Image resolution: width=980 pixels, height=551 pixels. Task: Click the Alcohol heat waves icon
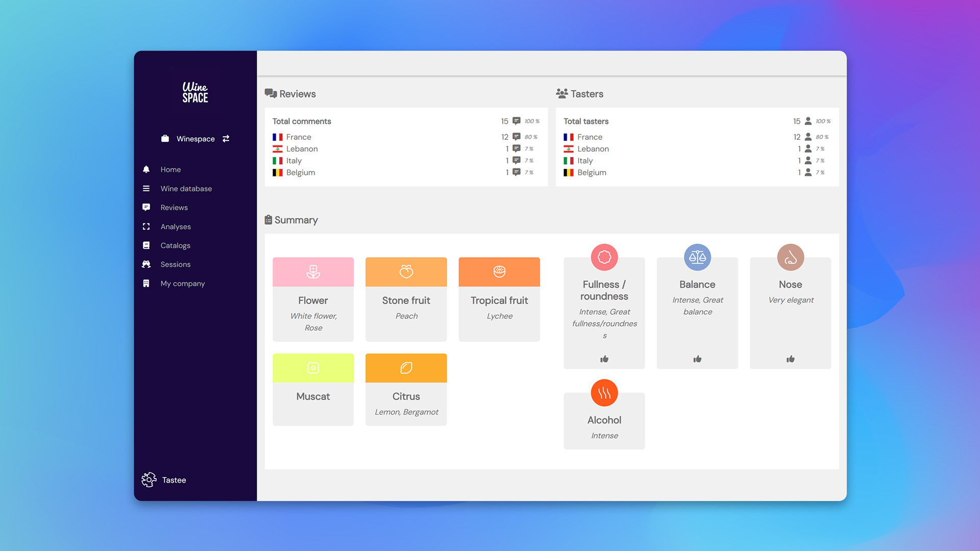click(604, 393)
